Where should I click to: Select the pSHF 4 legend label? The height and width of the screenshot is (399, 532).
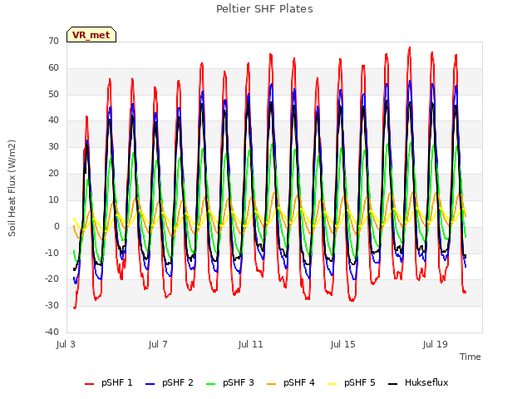299,382
